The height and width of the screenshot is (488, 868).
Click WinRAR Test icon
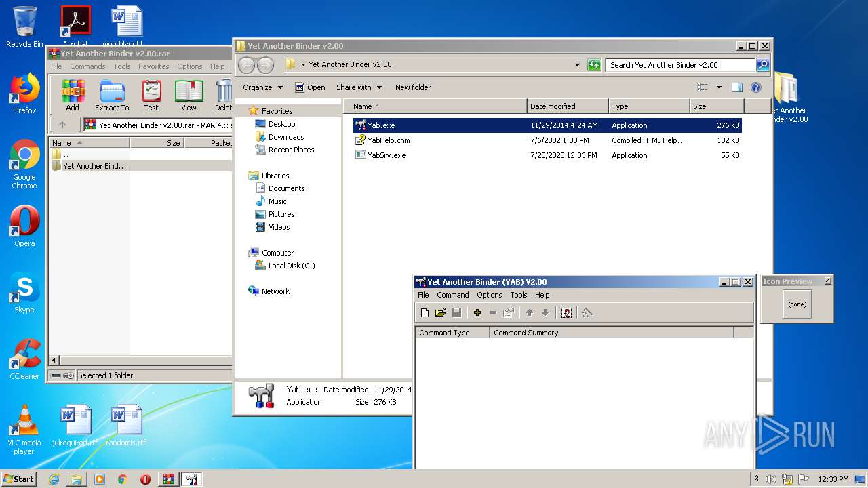pos(151,96)
